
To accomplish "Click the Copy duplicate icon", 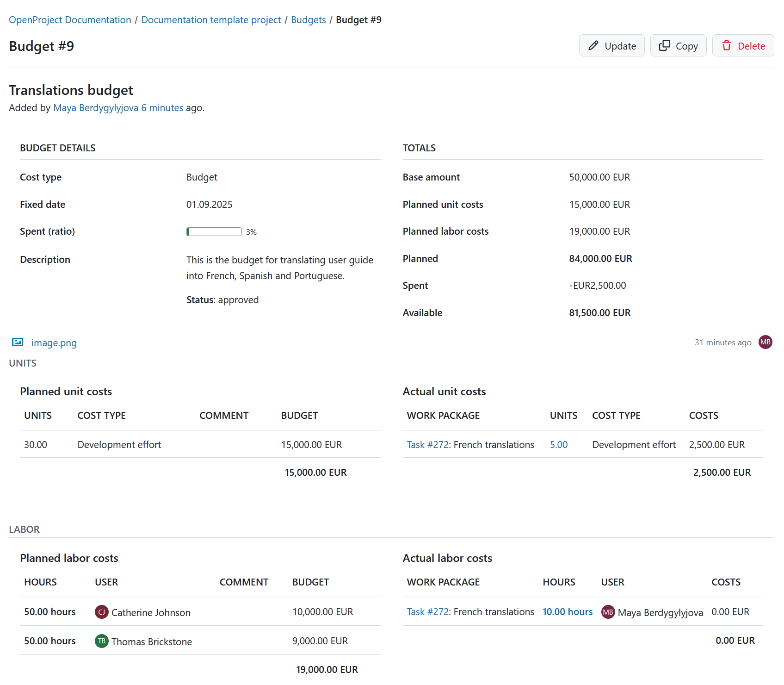I will pyautogui.click(x=665, y=45).
